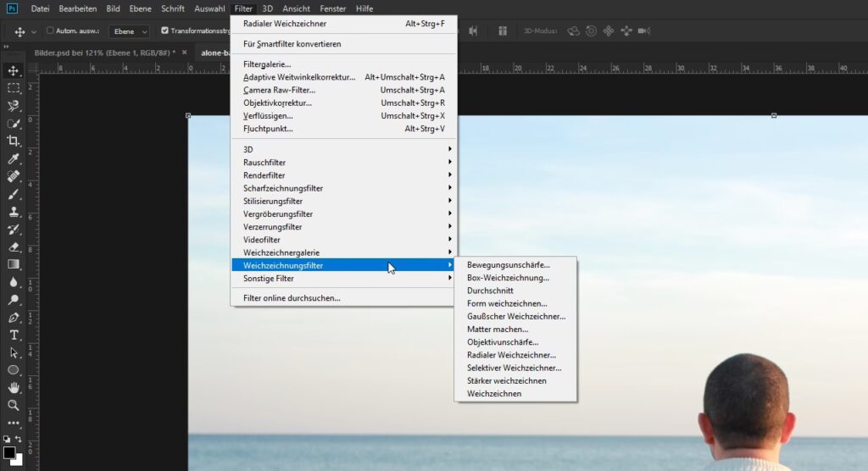Toggle the Autom. ausw. checkbox
Screen dimensions: 868x471
point(50,30)
